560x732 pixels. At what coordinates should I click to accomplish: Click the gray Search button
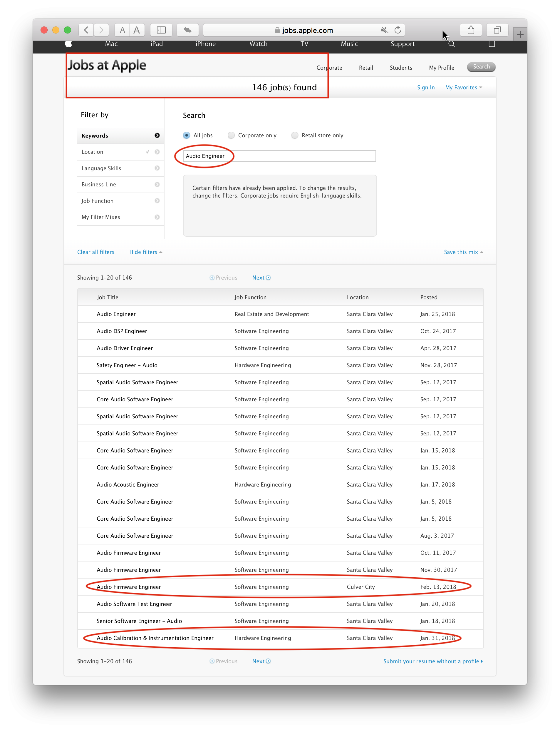tap(481, 67)
